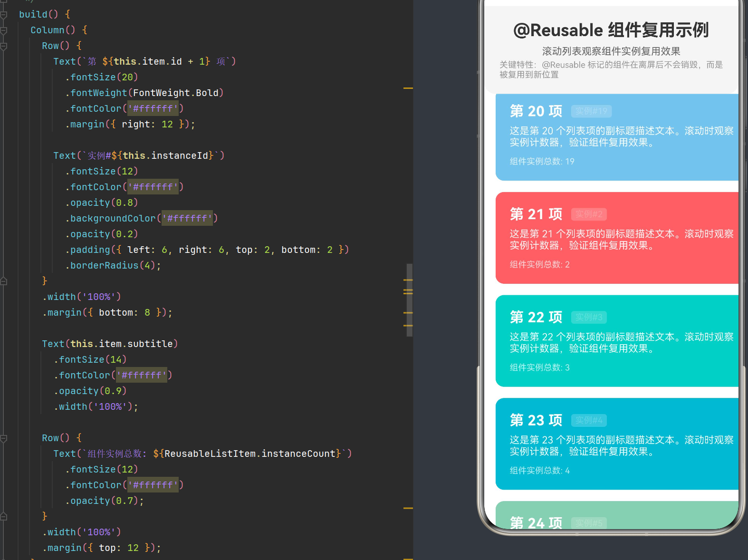The image size is (748, 560).
Task: Place cursor on '.margin({ top: 12 });' line
Action: pyautogui.click(x=102, y=548)
